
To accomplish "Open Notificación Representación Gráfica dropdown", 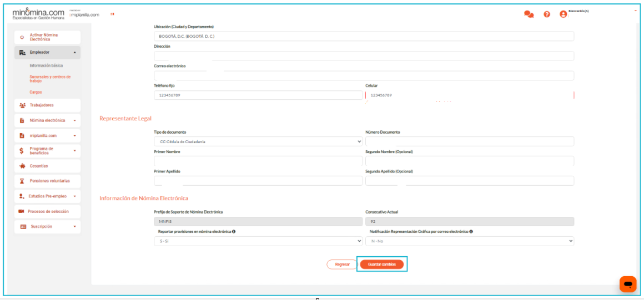I will tap(469, 241).
